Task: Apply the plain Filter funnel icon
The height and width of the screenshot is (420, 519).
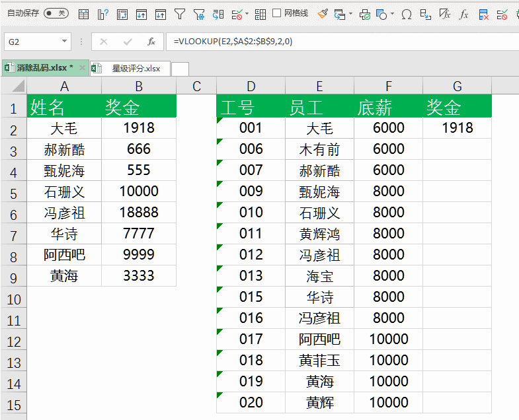Action: 180,14
